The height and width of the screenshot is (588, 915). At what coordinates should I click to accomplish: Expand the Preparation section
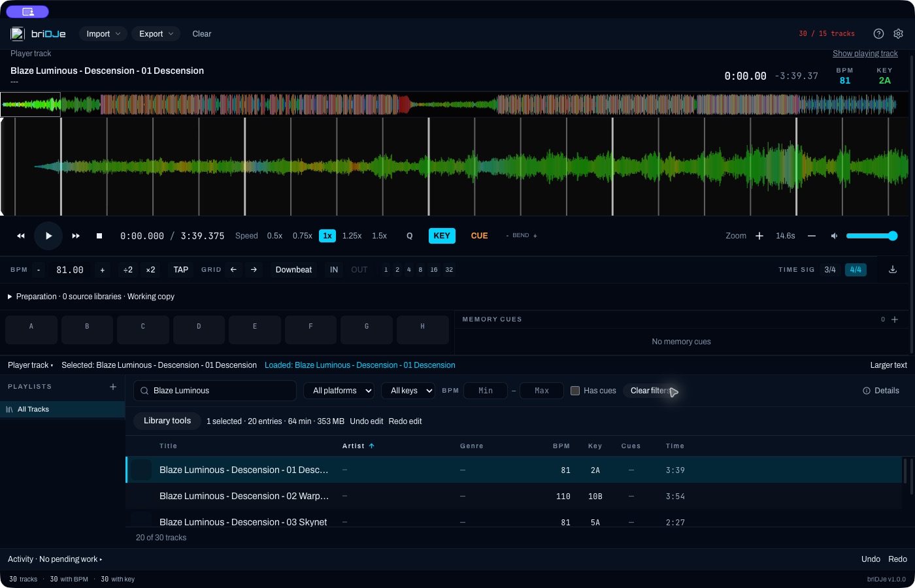click(91, 297)
